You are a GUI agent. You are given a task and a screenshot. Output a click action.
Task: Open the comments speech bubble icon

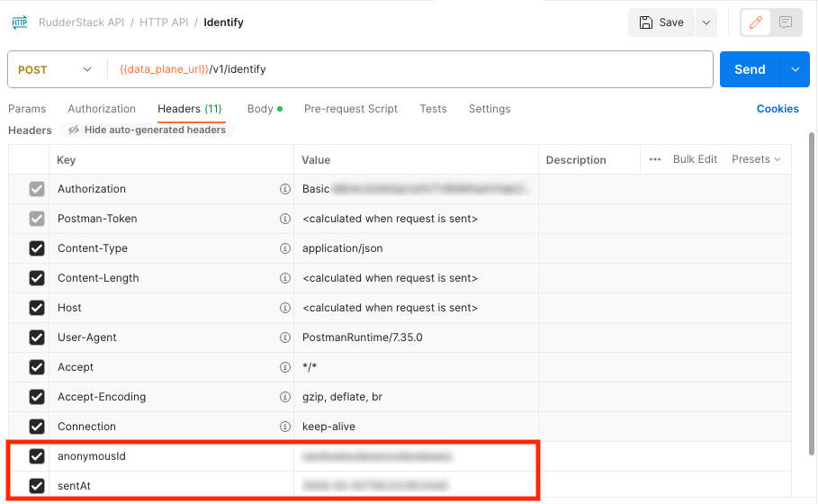click(x=786, y=22)
